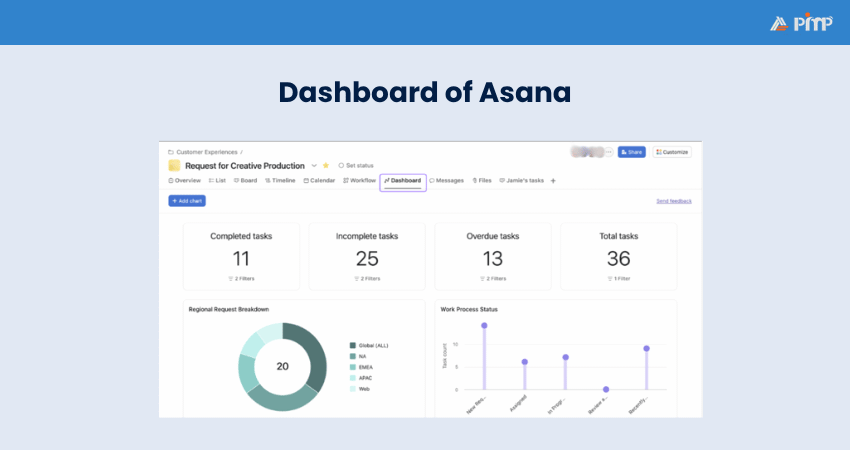
Task: Click Set status
Action: [x=356, y=165]
